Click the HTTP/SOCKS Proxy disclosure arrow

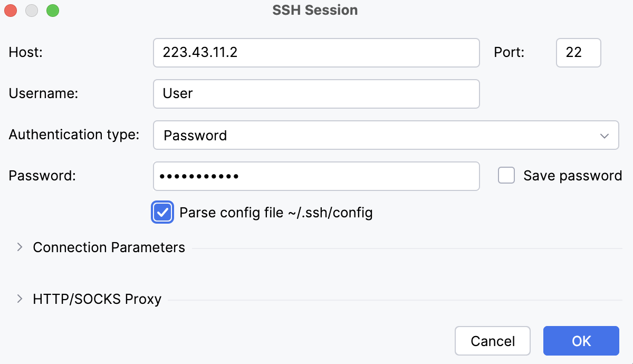[19, 299]
